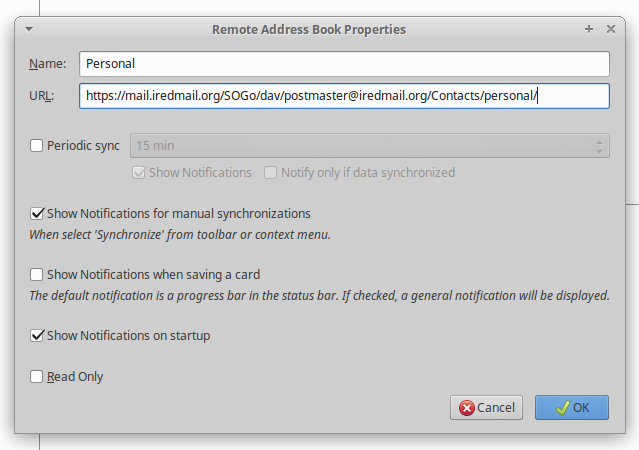Dismiss the dialog with Cancel

click(x=486, y=408)
